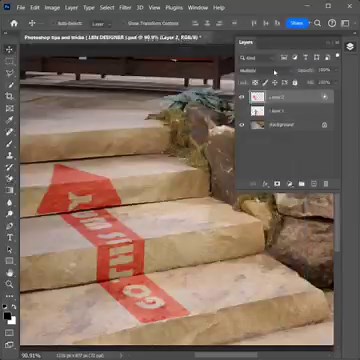Select the Clone Stamp tool
360x360 pixels.
9,155
